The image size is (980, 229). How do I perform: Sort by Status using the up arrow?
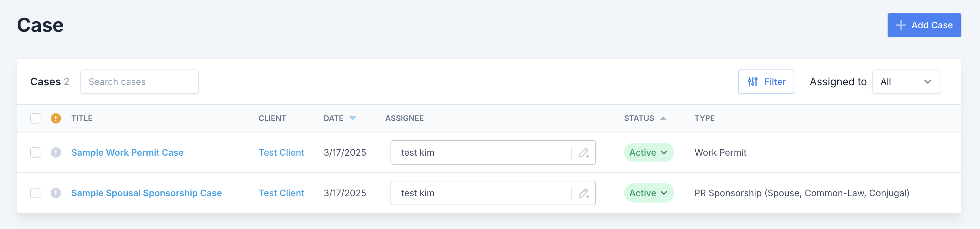[663, 118]
